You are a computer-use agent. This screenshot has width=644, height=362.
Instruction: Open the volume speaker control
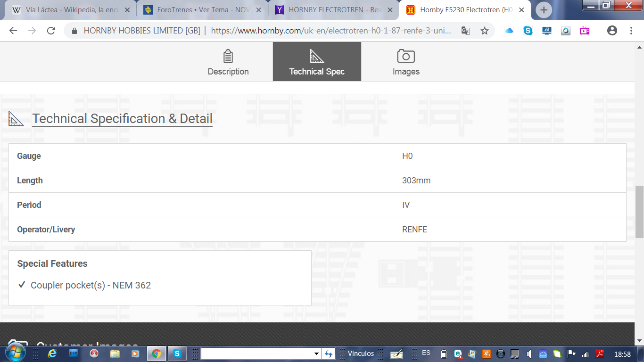pos(529,354)
